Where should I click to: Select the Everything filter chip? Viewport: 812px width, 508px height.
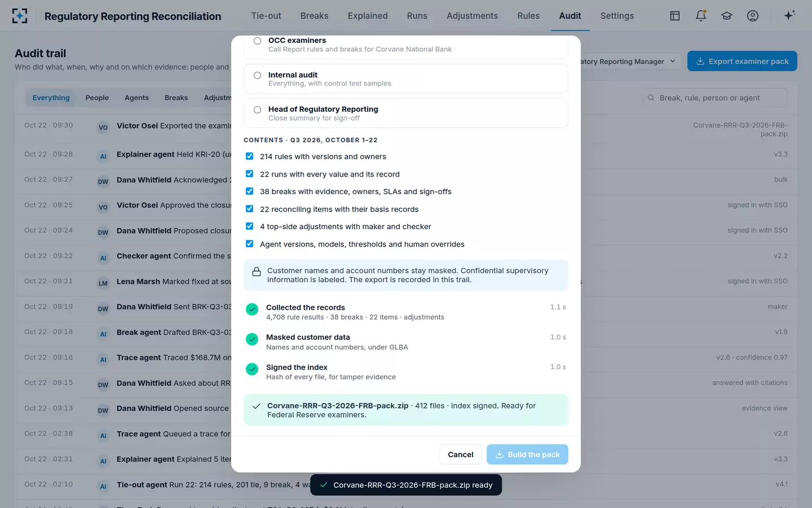click(51, 98)
